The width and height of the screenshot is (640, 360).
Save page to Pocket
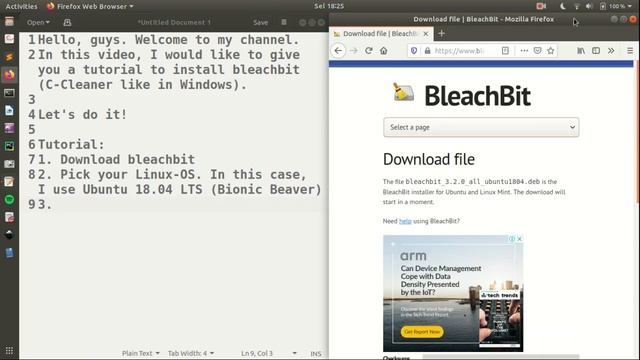538,51
